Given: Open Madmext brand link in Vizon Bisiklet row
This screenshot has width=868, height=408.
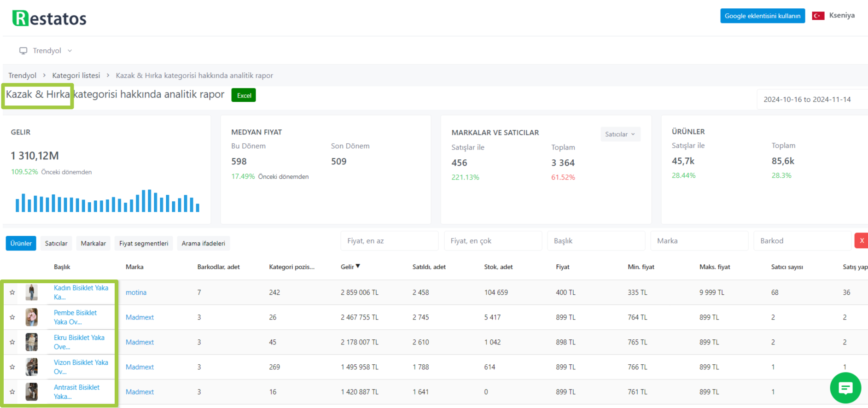Looking at the screenshot, I should 140,367.
